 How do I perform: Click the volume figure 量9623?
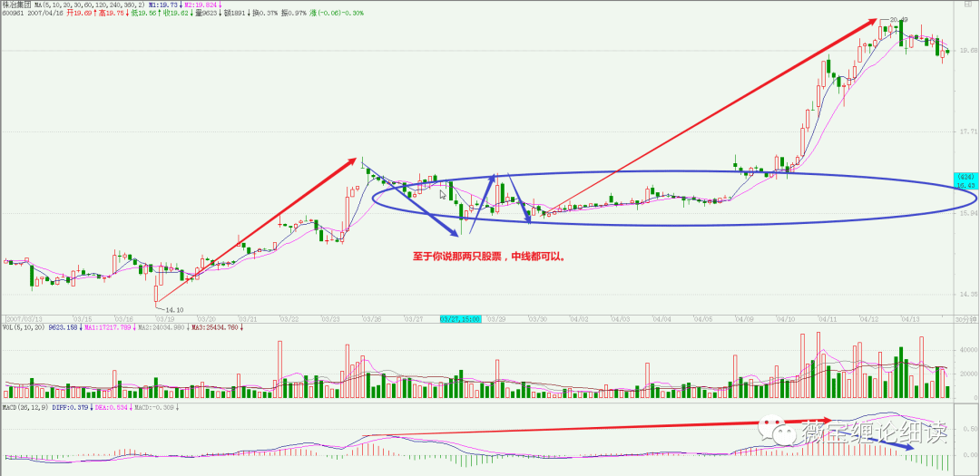tap(206, 13)
